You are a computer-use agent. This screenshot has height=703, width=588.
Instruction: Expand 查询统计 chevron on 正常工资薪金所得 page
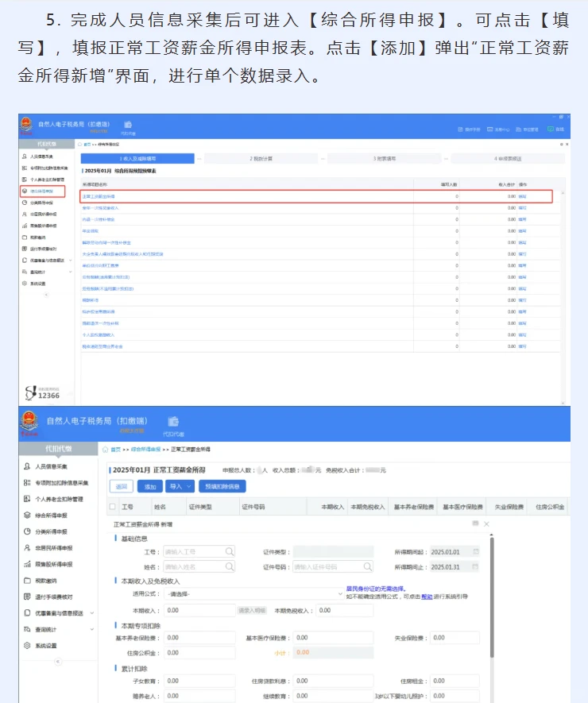click(x=92, y=629)
